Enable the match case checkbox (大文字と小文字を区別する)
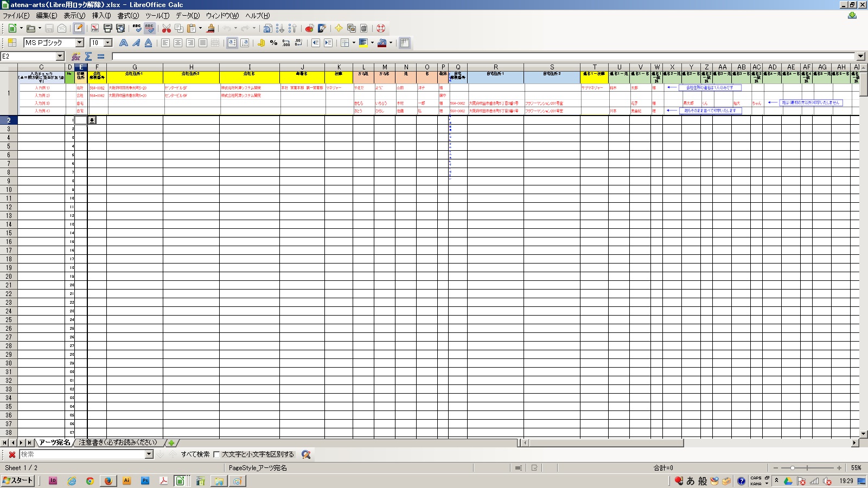 [216, 454]
